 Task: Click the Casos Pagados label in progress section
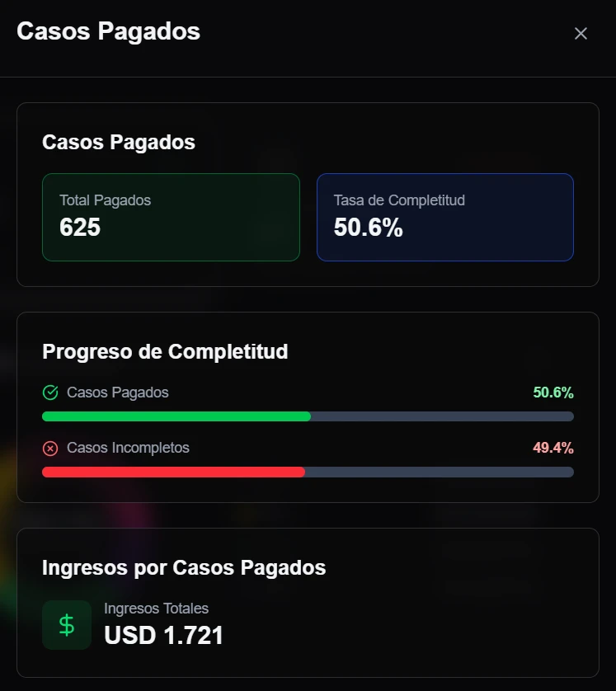pyautogui.click(x=115, y=393)
